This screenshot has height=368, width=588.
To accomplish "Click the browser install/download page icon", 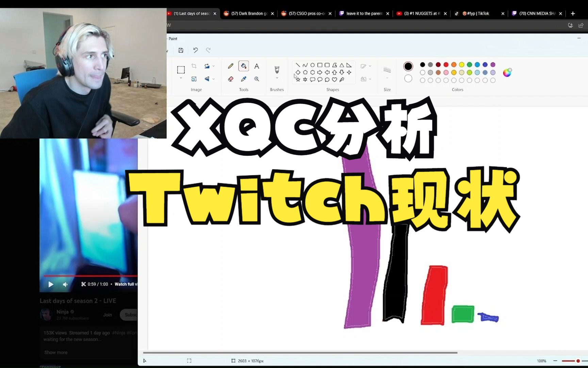I will coord(571,25).
